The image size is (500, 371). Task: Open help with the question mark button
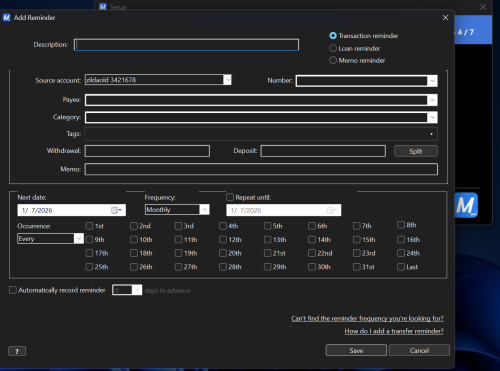(17, 351)
